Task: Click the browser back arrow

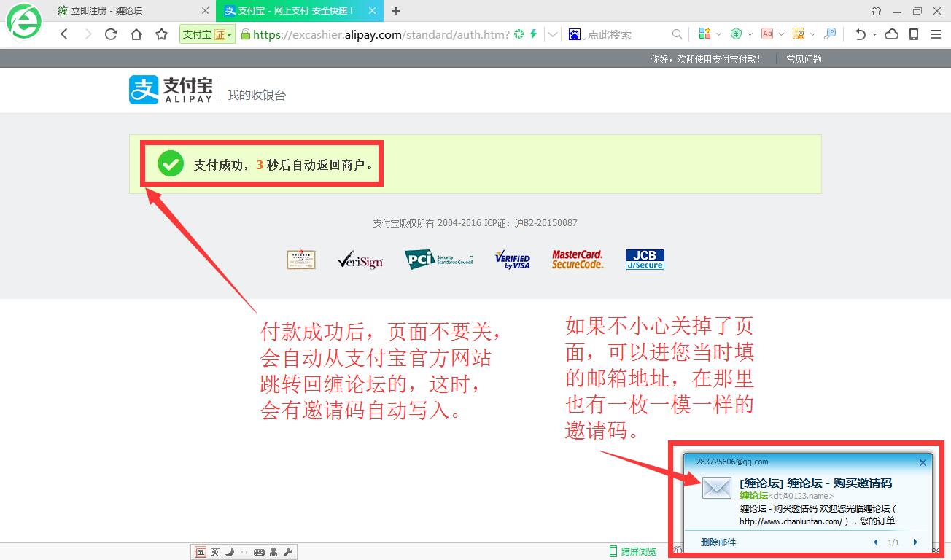Action: [x=64, y=34]
